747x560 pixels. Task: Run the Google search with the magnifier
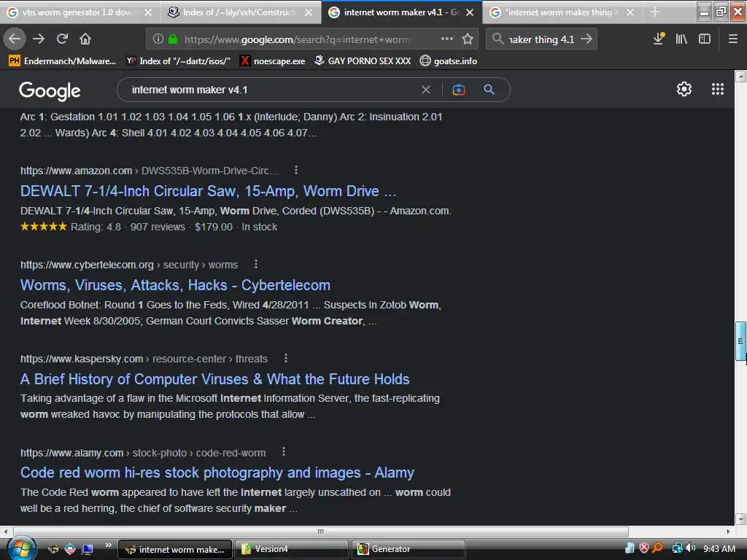click(x=489, y=90)
